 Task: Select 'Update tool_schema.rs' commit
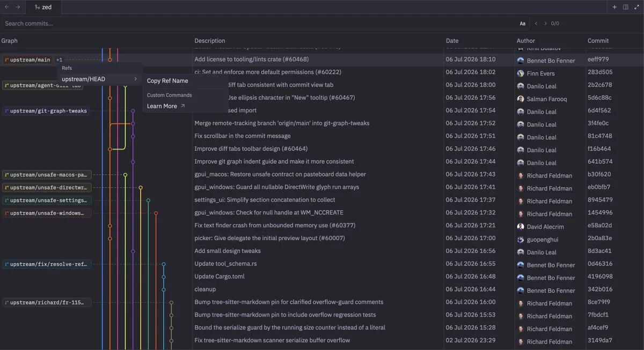click(x=225, y=264)
